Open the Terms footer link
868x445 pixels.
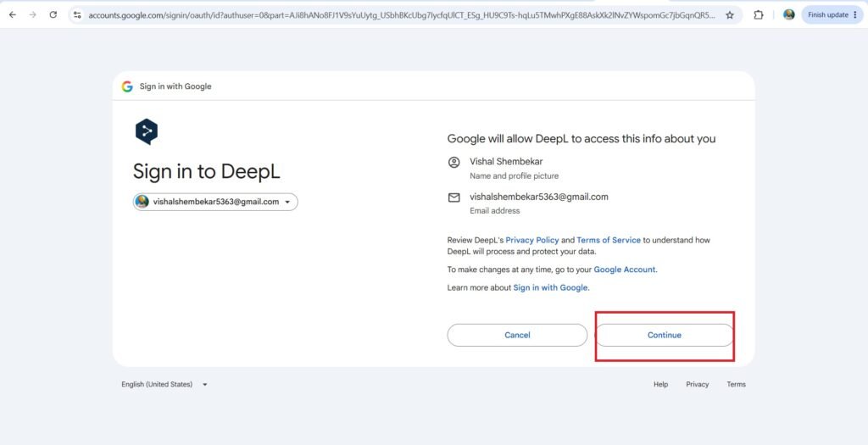pyautogui.click(x=736, y=384)
